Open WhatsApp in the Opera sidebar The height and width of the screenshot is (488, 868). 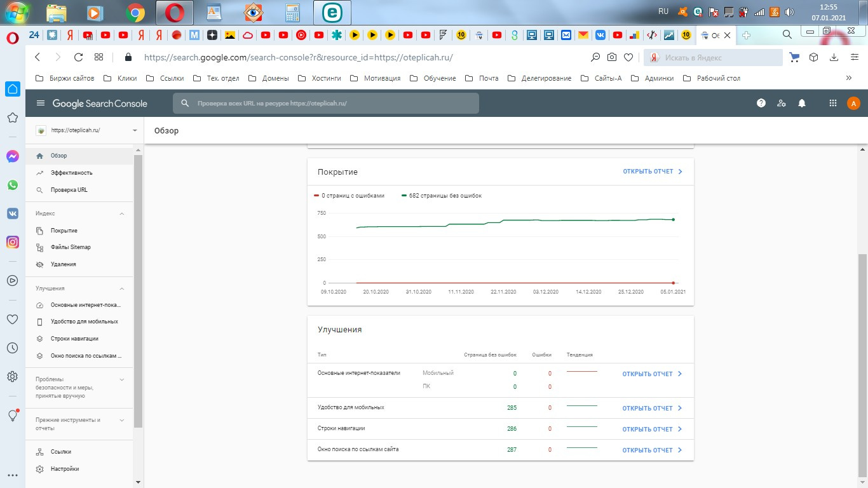12,185
